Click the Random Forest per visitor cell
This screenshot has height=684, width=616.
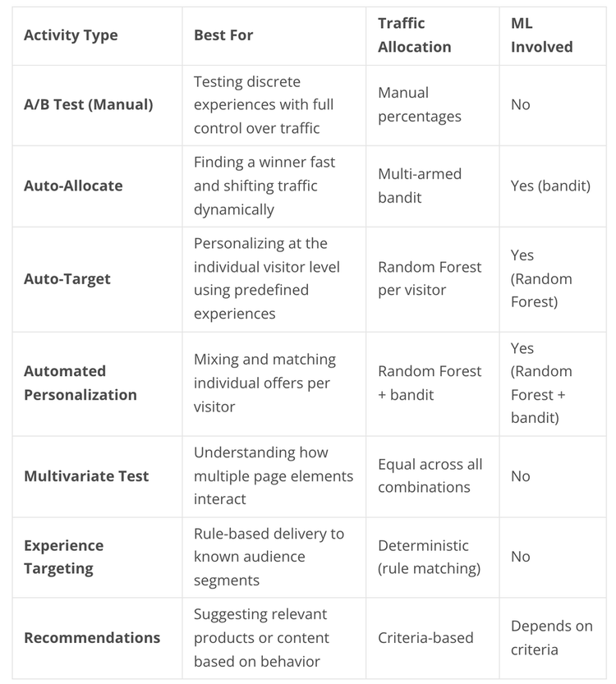(x=430, y=278)
